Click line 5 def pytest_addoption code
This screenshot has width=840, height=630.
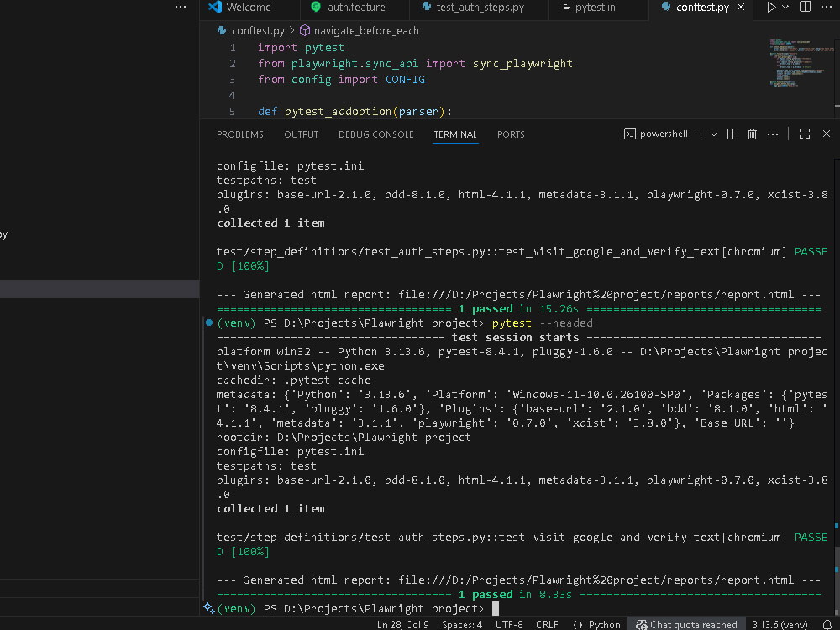[x=354, y=112]
